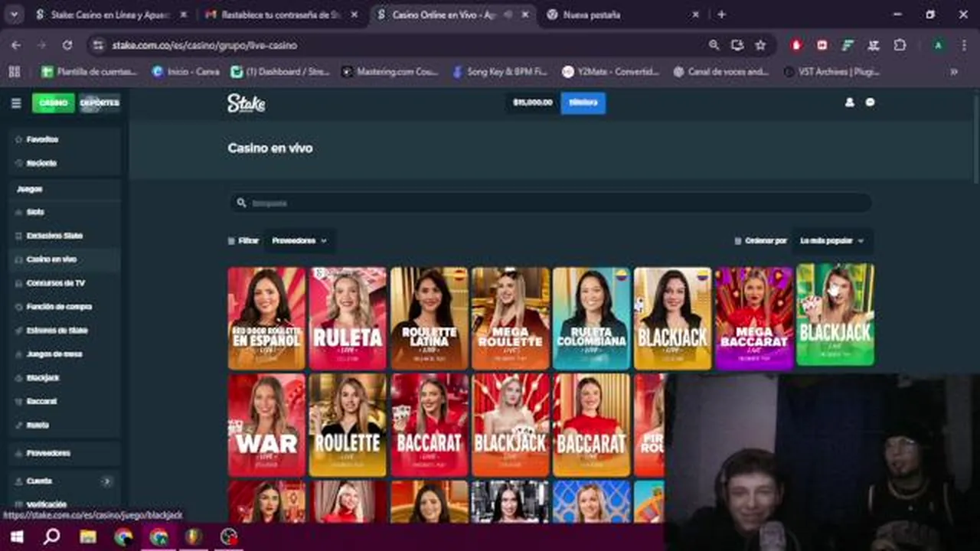Click the browser address bar URL

(204, 45)
